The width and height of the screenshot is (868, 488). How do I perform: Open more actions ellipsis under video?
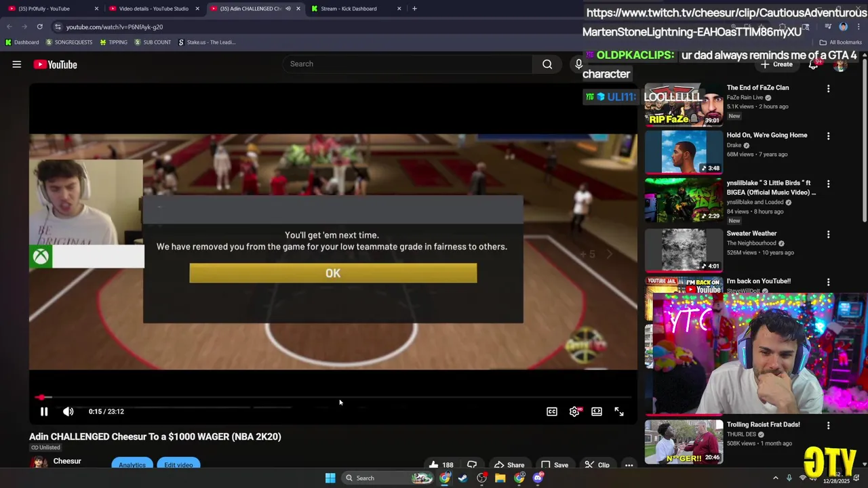[629, 465]
